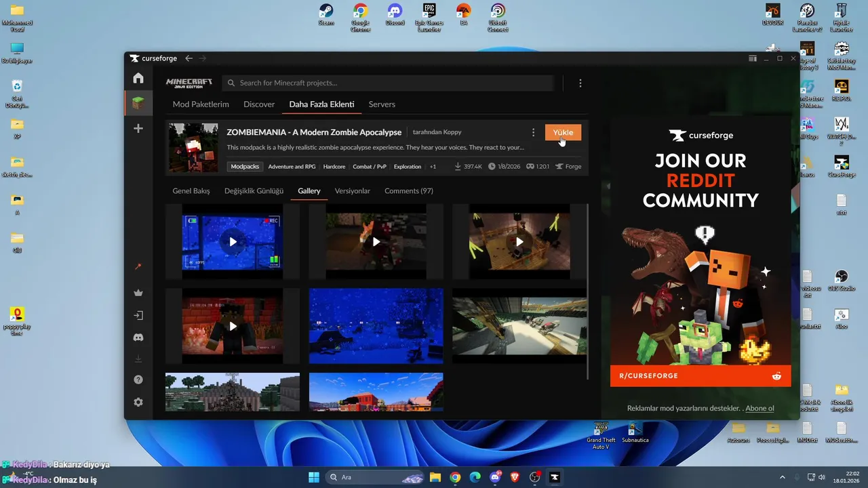This screenshot has height=488, width=868.
Task: Open the OBS Studio desktop shortcut
Action: (842, 281)
